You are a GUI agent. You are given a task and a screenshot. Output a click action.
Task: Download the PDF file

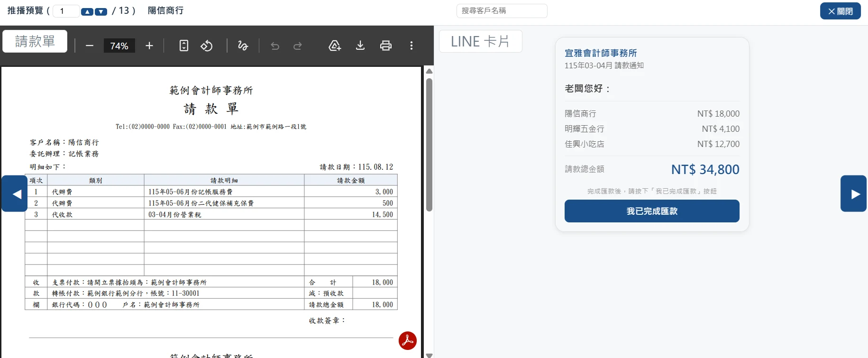coord(360,46)
